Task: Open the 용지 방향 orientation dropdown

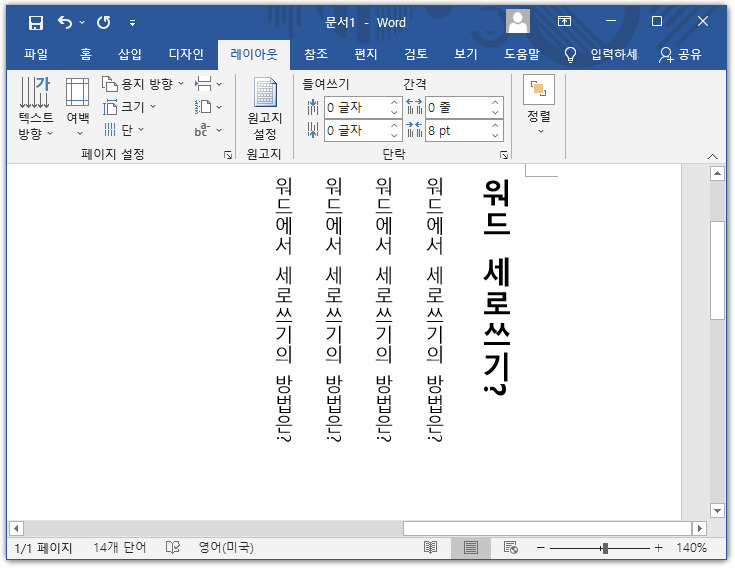Action: pyautogui.click(x=143, y=84)
